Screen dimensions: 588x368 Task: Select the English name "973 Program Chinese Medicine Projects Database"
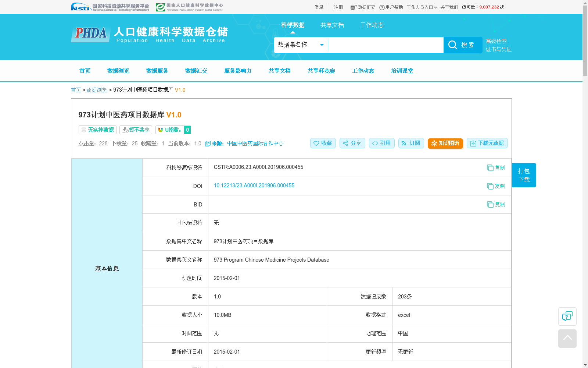click(x=271, y=260)
